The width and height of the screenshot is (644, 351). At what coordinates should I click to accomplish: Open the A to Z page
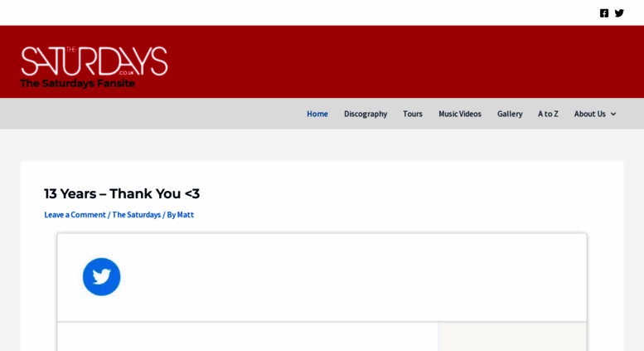548,114
